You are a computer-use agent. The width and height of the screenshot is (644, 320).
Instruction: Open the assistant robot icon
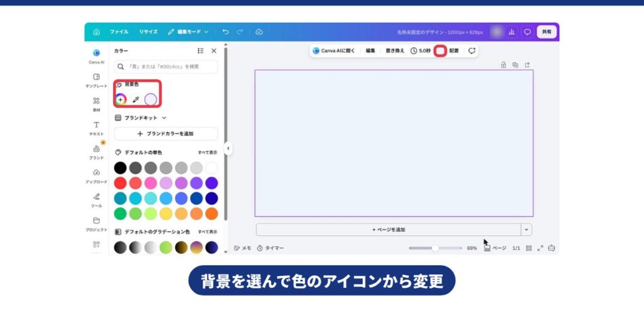point(552,248)
